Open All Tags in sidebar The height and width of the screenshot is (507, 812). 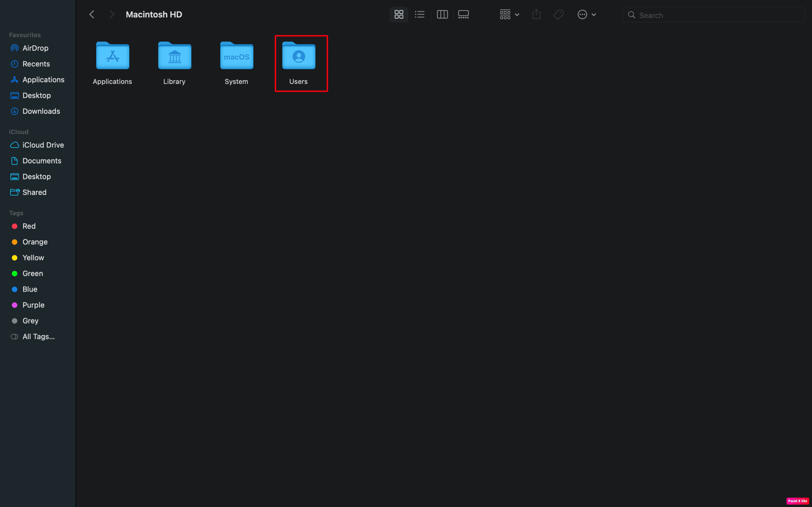(38, 336)
